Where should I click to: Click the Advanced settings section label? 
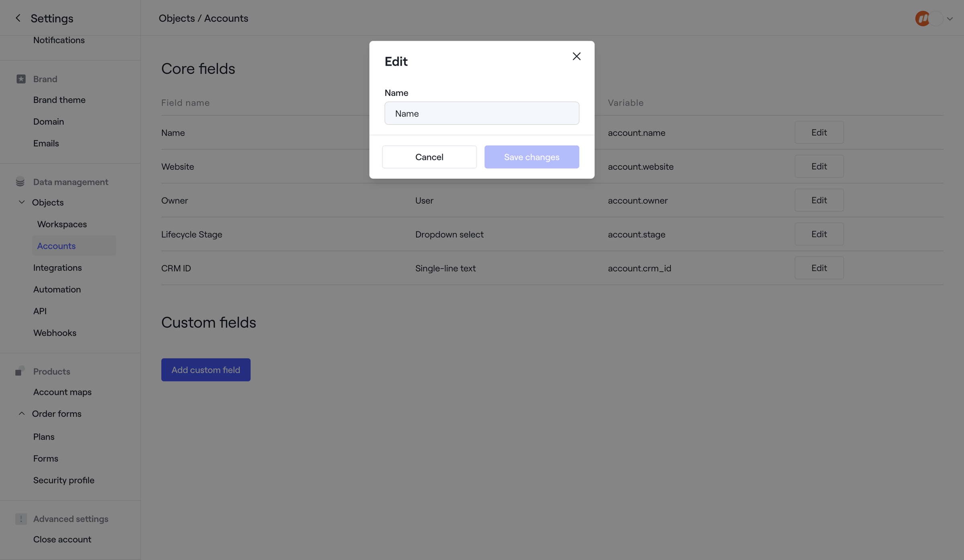tap(71, 519)
